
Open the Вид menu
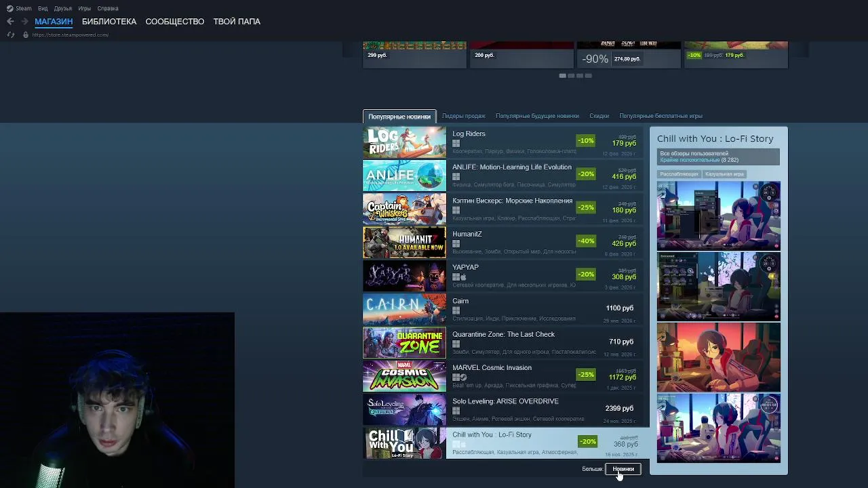tap(43, 8)
